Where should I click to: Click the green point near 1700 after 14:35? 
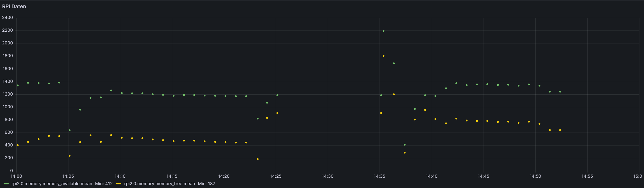click(x=394, y=63)
